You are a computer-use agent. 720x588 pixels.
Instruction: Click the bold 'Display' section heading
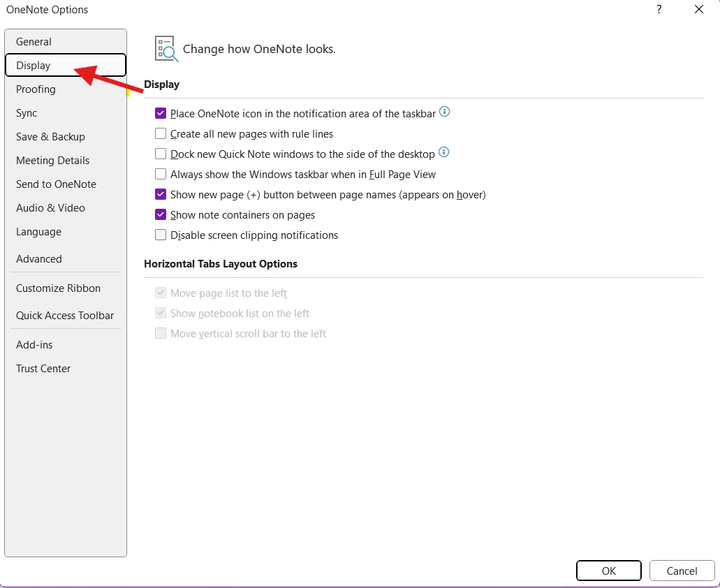click(x=161, y=84)
